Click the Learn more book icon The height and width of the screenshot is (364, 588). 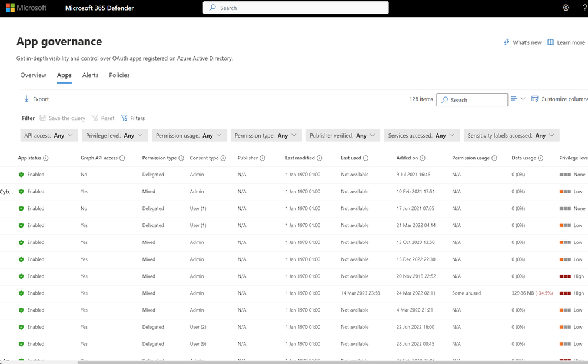550,42
